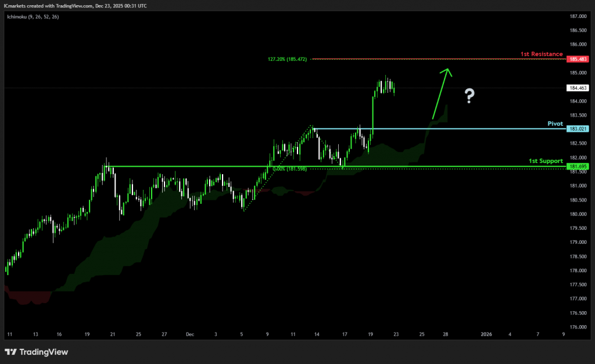
Task: Click the 176.000 price axis label
Action: (x=578, y=327)
